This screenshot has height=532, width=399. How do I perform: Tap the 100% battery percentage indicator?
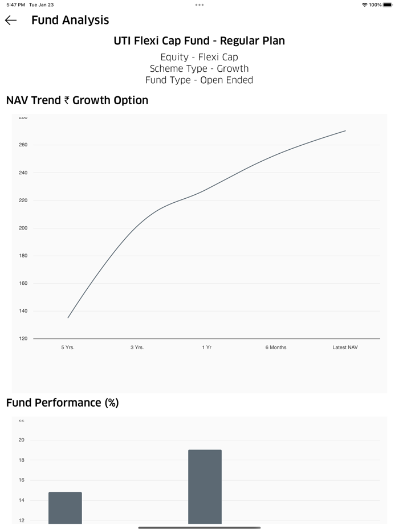(x=378, y=5)
